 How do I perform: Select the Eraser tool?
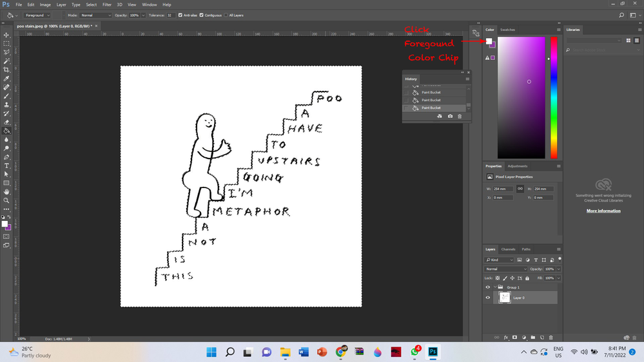[x=6, y=122]
